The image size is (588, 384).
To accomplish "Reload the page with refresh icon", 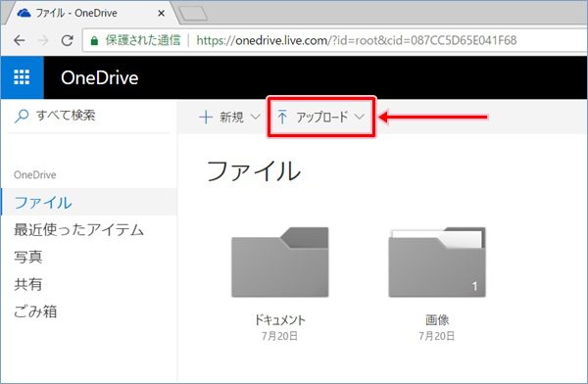I will [x=67, y=40].
